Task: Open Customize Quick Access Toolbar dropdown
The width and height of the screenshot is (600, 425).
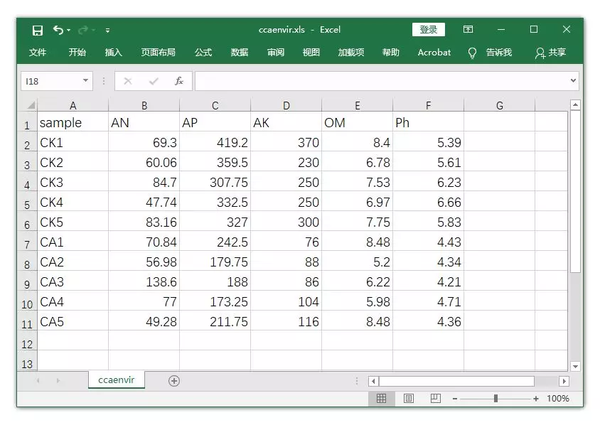Action: coord(108,30)
